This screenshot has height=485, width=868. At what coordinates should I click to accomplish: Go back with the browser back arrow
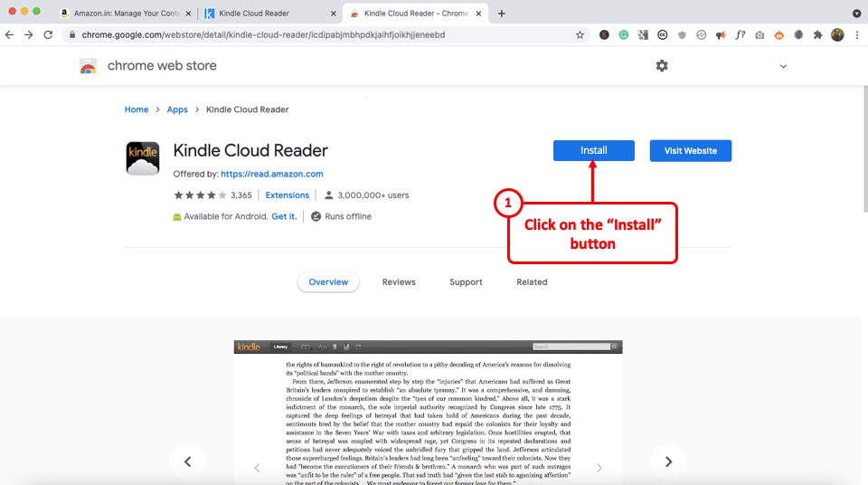pos(9,35)
